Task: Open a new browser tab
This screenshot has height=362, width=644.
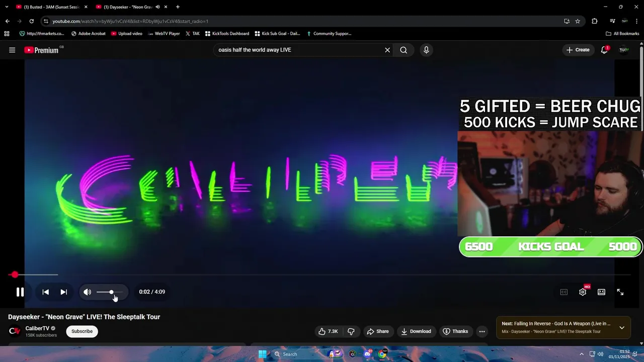Action: [x=178, y=7]
